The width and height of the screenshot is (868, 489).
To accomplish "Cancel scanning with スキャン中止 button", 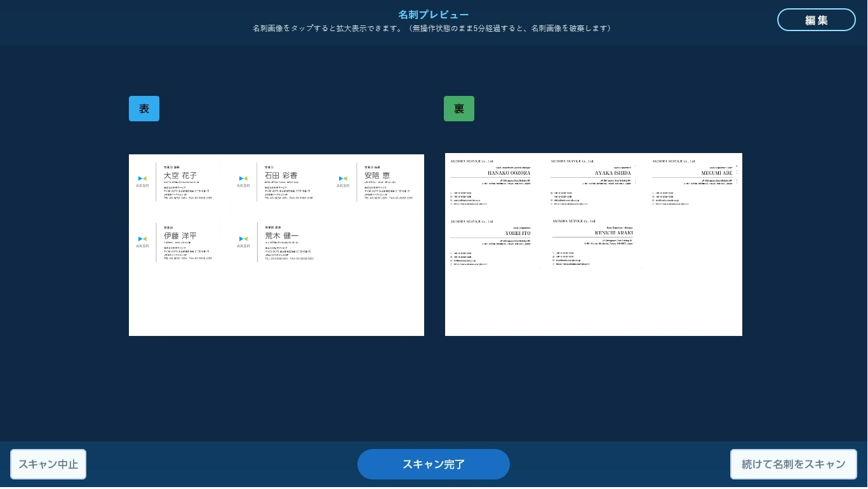I will click(x=48, y=464).
